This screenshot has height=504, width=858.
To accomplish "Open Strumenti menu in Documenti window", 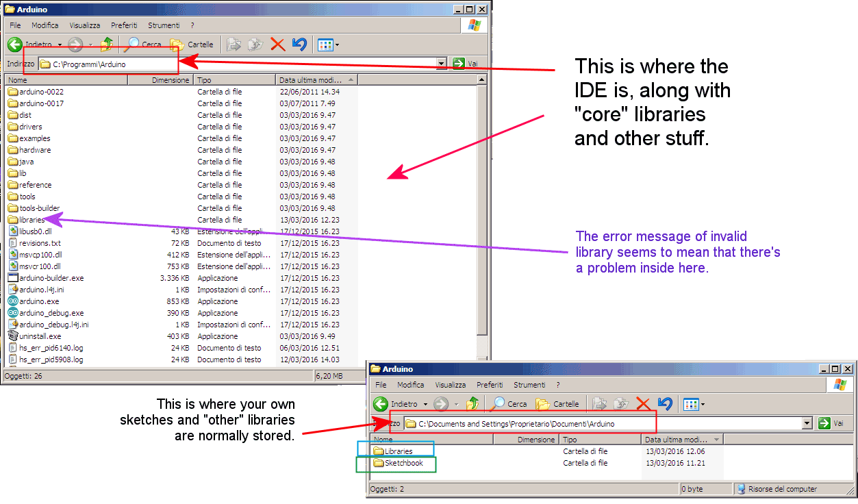I will tap(529, 385).
